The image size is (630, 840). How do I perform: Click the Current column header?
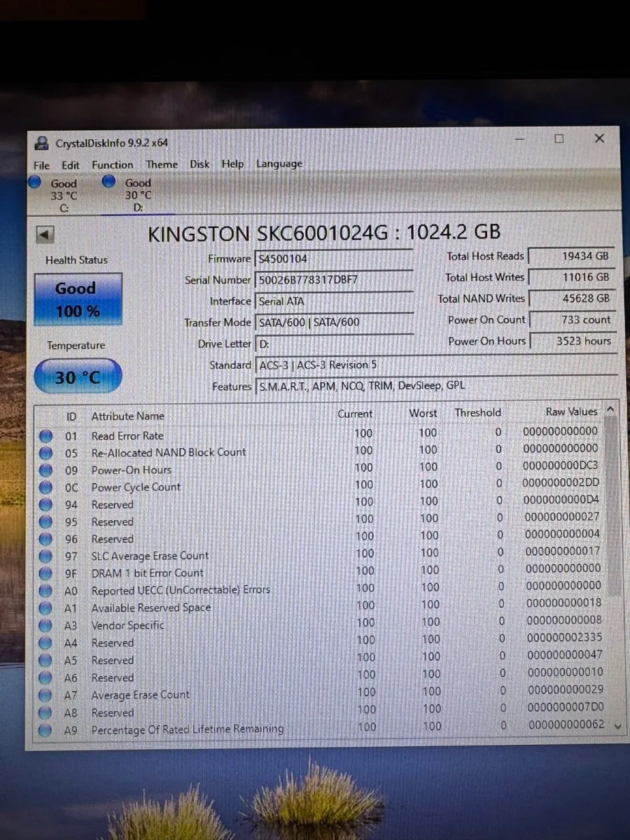355,414
